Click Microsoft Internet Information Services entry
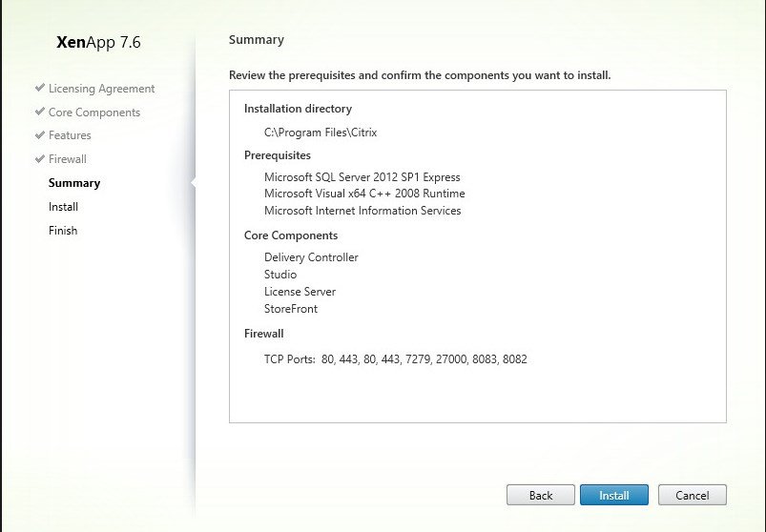Image resolution: width=766 pixels, height=532 pixels. click(x=362, y=211)
